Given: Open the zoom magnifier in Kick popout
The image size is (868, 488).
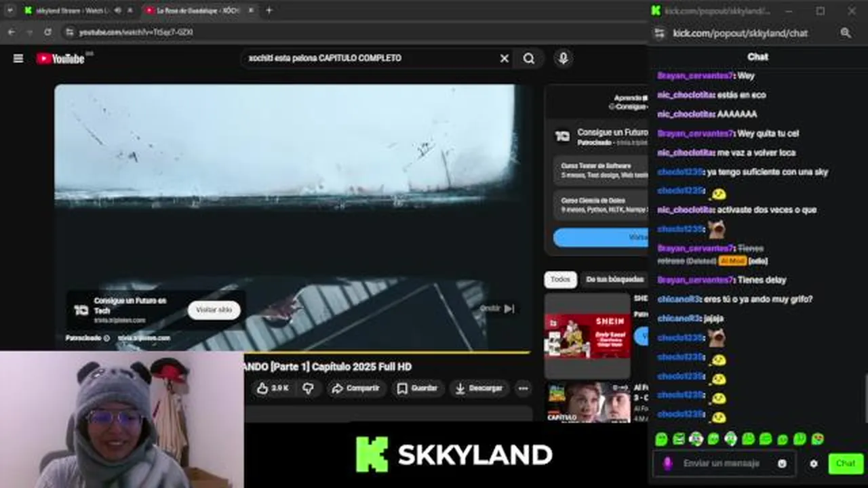Looking at the screenshot, I should (846, 33).
